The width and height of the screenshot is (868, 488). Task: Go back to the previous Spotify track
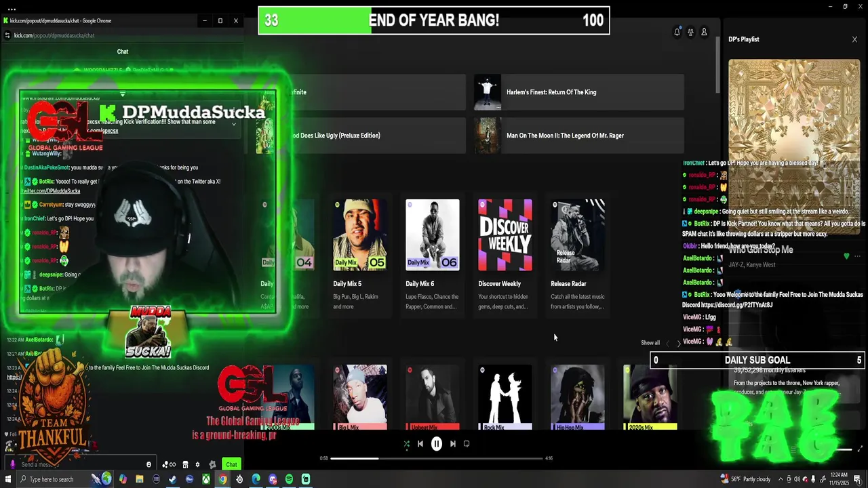pyautogui.click(x=420, y=444)
